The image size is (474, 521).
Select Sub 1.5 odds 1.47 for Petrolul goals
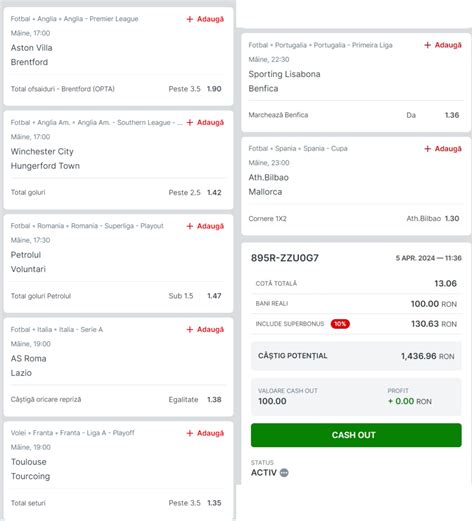click(x=195, y=296)
